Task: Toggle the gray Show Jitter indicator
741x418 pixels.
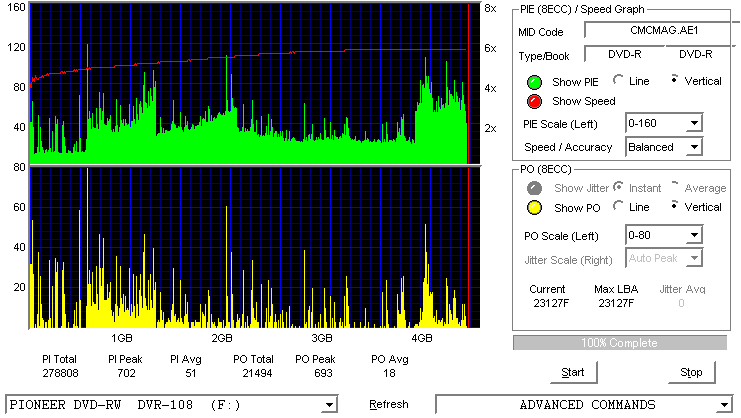Action: (534, 188)
